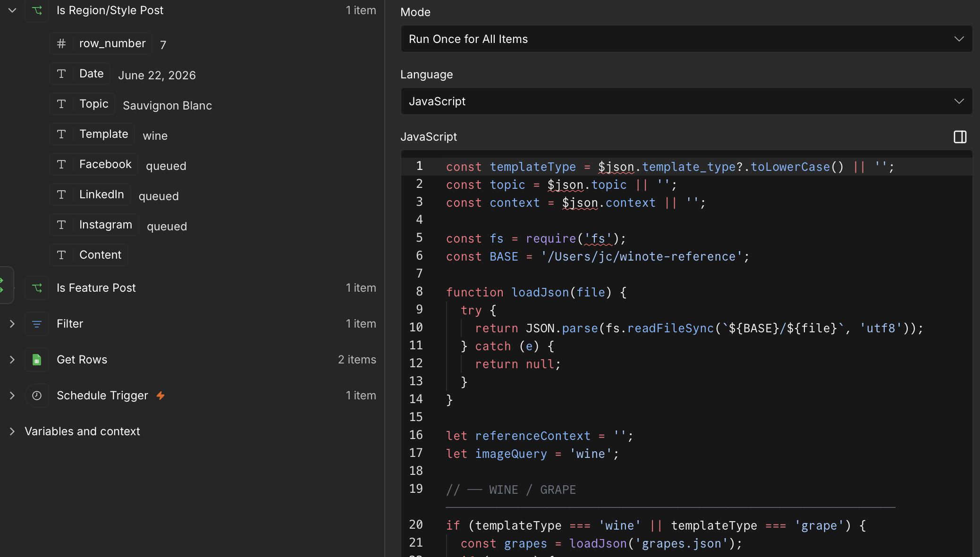Click the Schedule Trigger clock icon
The height and width of the screenshot is (557, 980).
(37, 396)
